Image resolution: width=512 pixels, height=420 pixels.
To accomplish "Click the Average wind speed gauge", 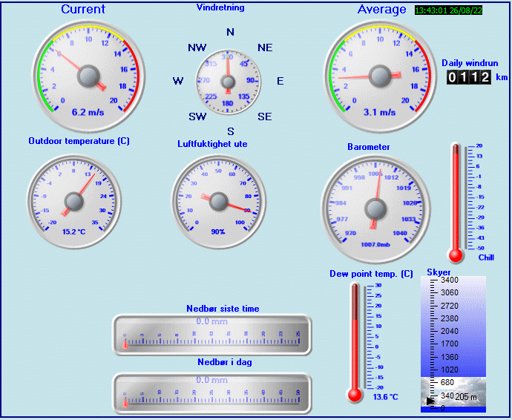I will coord(380,74).
